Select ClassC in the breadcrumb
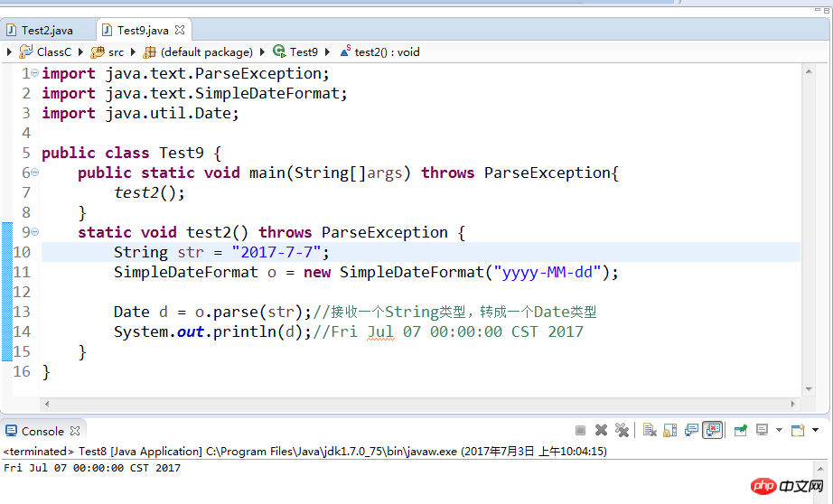Viewport: 833px width, 504px height. (54, 52)
